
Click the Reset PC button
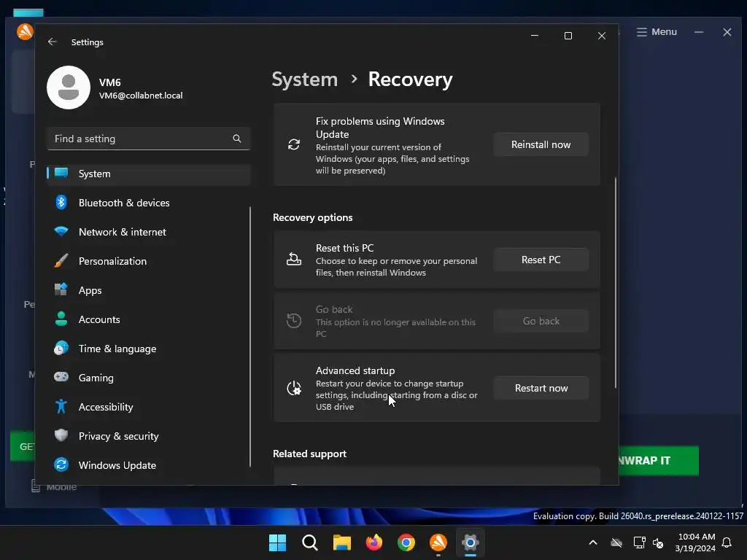point(541,260)
